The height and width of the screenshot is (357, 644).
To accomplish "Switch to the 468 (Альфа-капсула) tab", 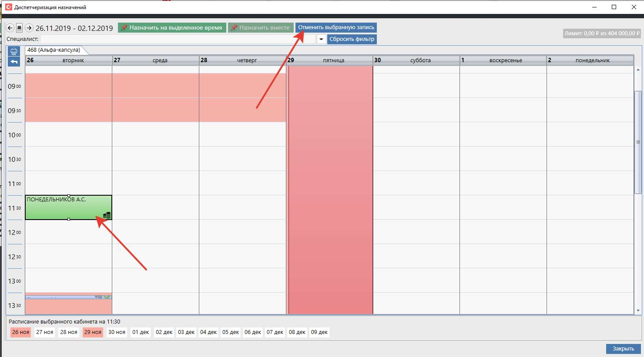I will coord(54,50).
